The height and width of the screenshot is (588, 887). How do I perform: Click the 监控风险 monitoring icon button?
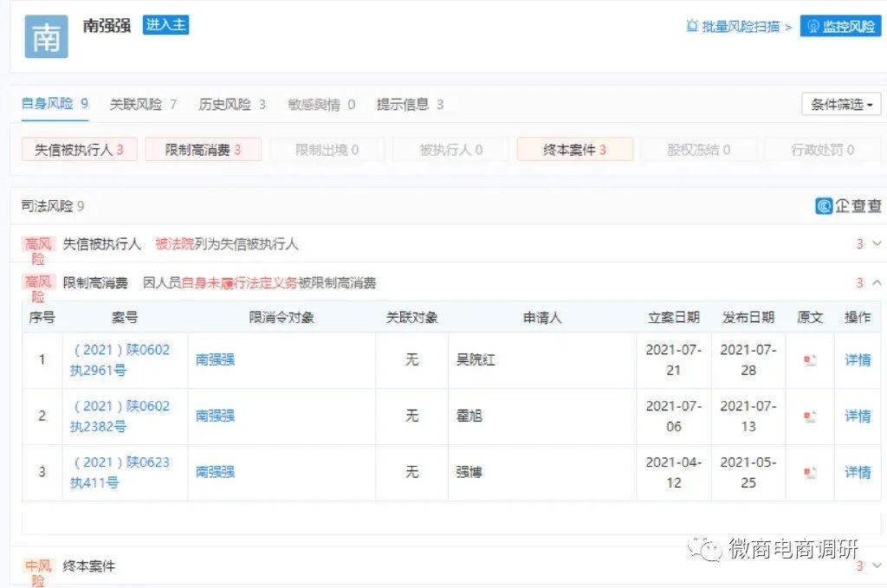pyautogui.click(x=814, y=26)
